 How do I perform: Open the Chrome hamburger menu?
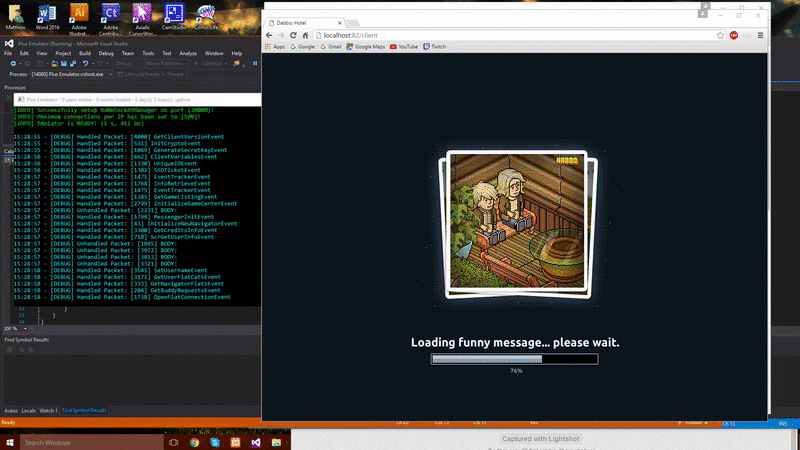(760, 35)
